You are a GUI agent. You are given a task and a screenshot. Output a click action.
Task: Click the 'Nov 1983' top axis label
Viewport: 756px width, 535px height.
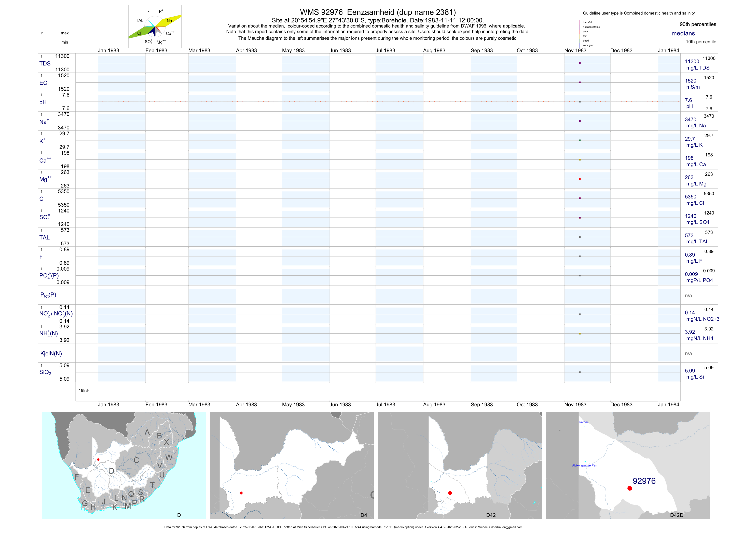(575, 50)
